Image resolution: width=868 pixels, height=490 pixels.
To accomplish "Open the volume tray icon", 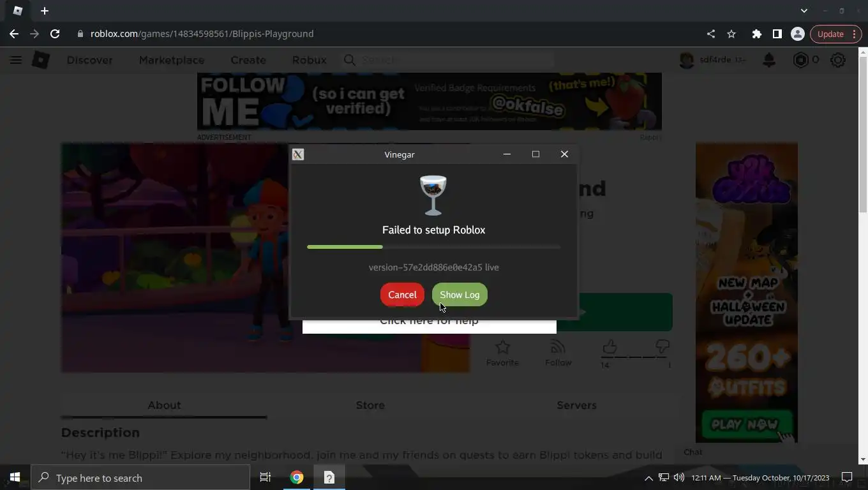I will pyautogui.click(x=679, y=477).
